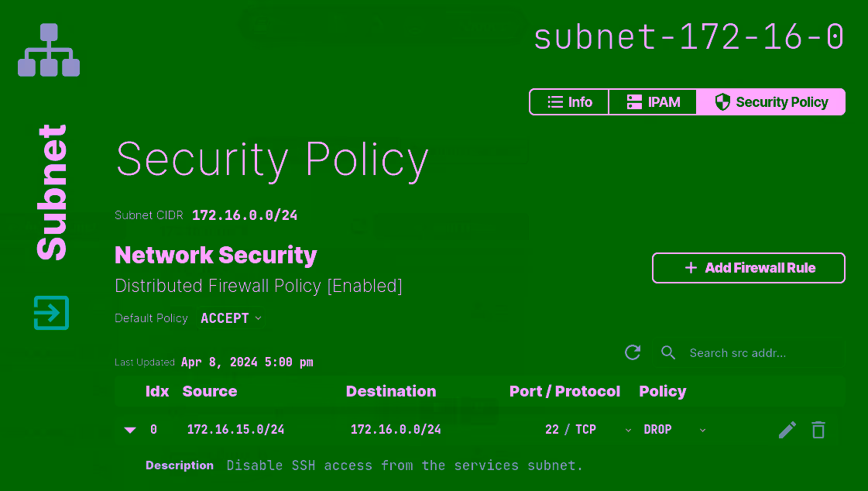The image size is (868, 491).
Task: Switch to the Info tab
Action: coord(569,101)
